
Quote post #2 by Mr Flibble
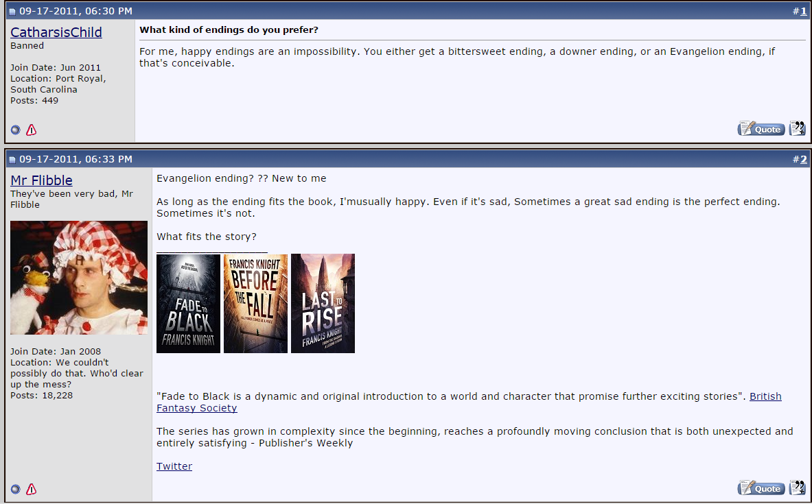(761, 488)
